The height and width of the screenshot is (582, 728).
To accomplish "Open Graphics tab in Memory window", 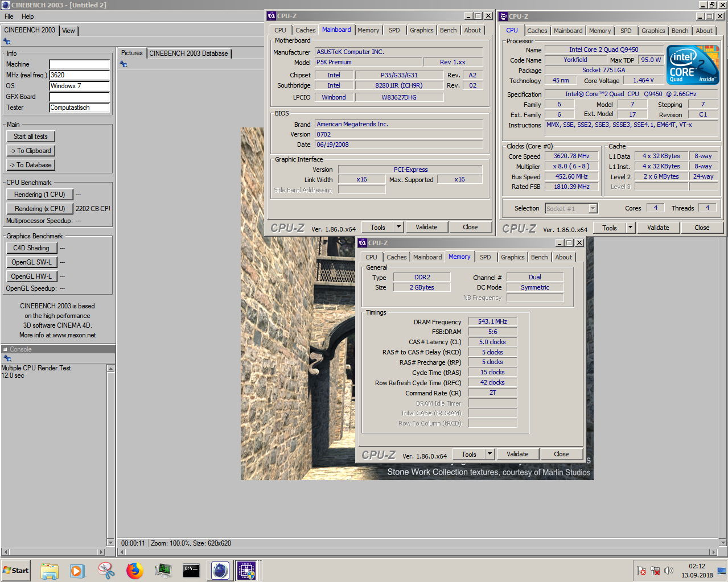I will (512, 257).
